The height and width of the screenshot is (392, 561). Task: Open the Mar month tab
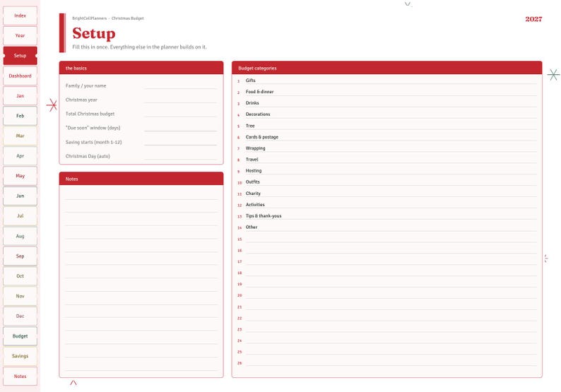click(20, 136)
